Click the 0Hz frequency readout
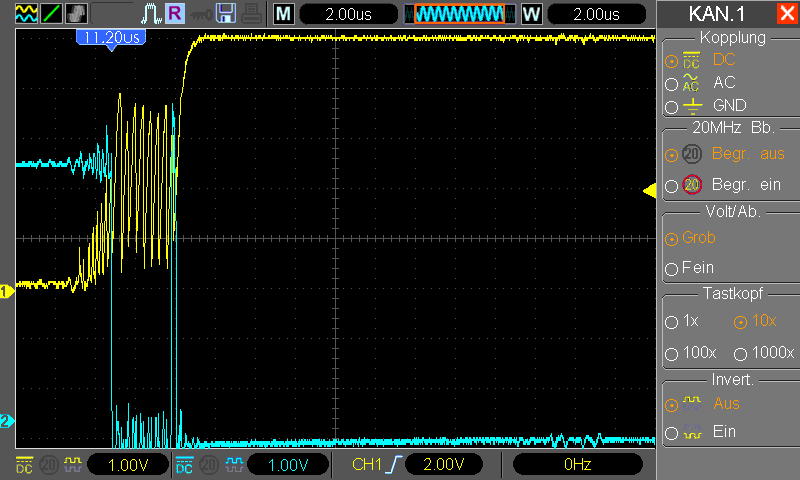The image size is (800, 480). [578, 464]
